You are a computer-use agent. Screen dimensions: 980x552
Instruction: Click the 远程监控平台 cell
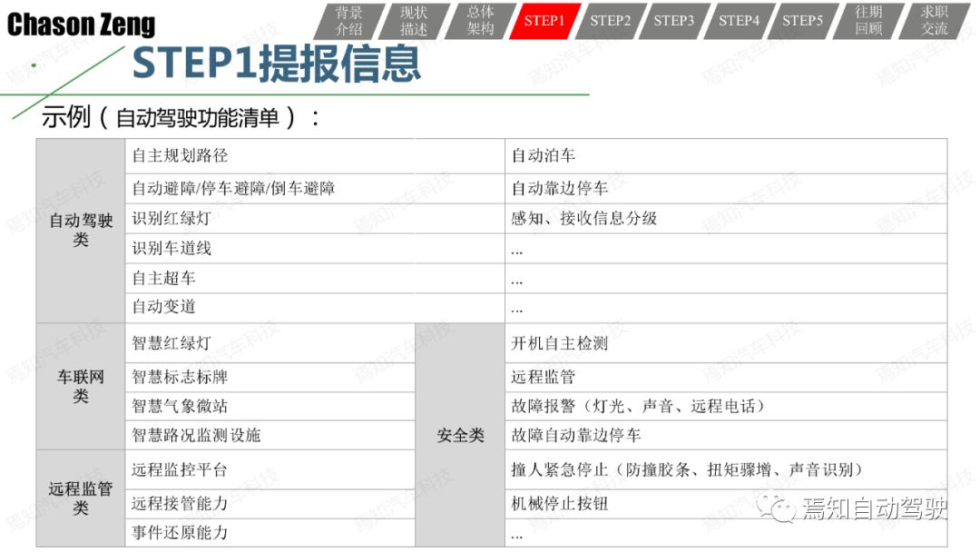pyautogui.click(x=270, y=469)
